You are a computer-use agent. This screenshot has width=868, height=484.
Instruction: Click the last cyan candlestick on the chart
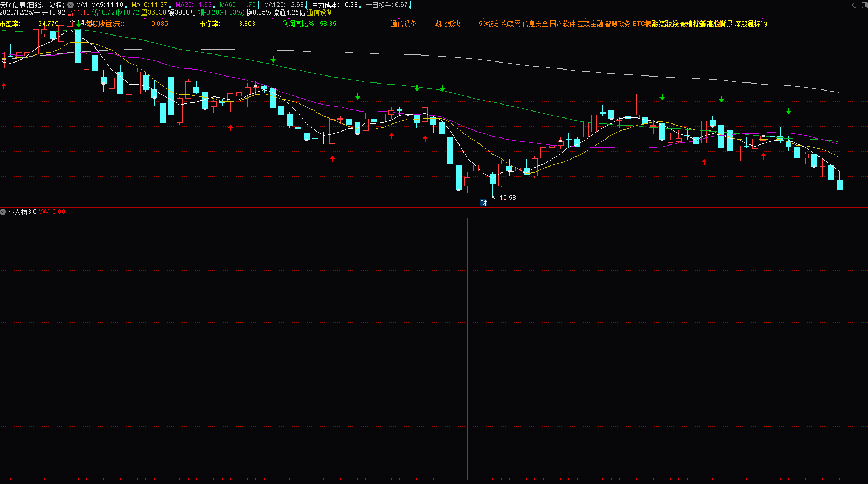(x=839, y=185)
